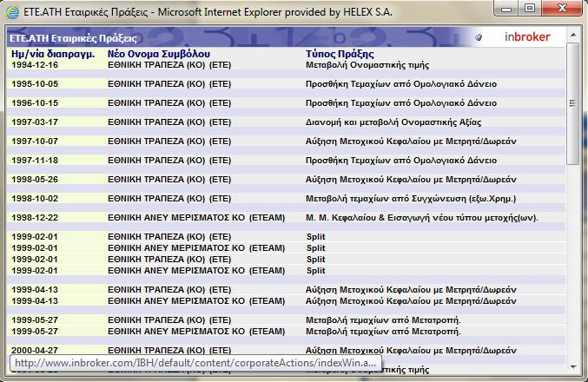Click 'ΕΘΝΙΚΗ ΤΡΑΠΕΖΑ (ΚΟ) (ΕΤΕ)' in the 1997-11-18 row
Screen dimensions: 588x382
169,161
